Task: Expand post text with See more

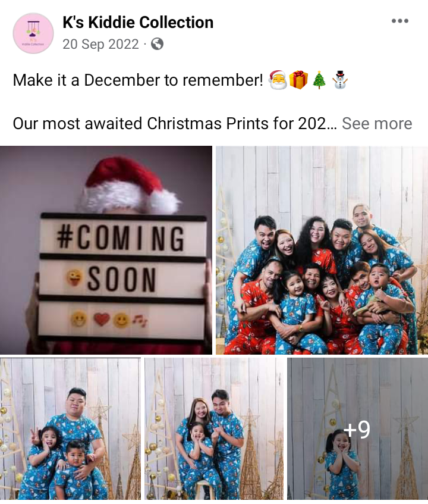Action: pyautogui.click(x=377, y=123)
